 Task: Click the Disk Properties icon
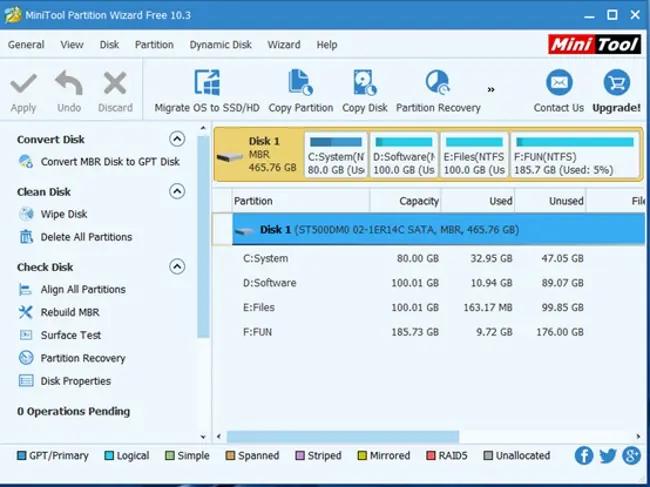click(26, 380)
